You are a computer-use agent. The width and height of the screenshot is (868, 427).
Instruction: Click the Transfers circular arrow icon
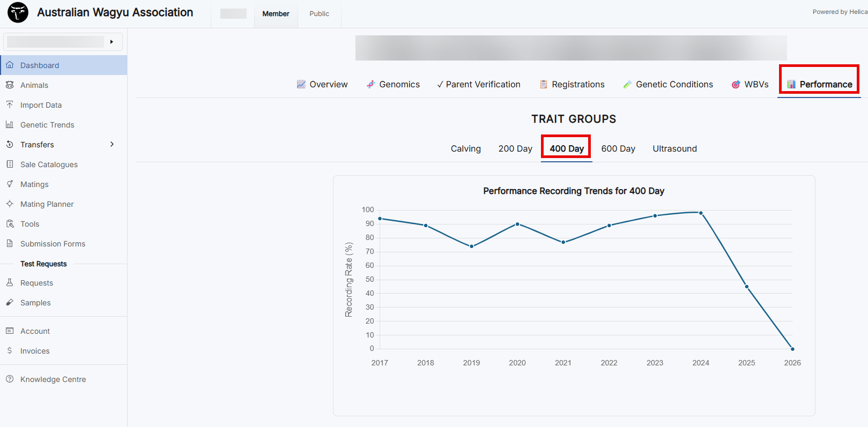click(x=10, y=144)
